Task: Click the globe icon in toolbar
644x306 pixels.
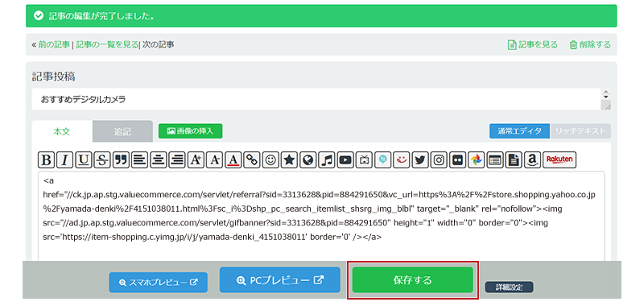Action: pos(308,160)
